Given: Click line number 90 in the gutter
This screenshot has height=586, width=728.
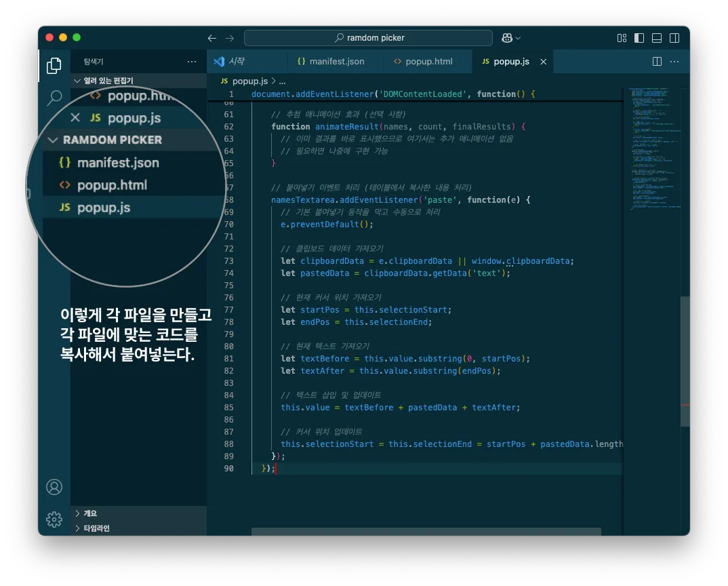Looking at the screenshot, I should click(x=228, y=469).
